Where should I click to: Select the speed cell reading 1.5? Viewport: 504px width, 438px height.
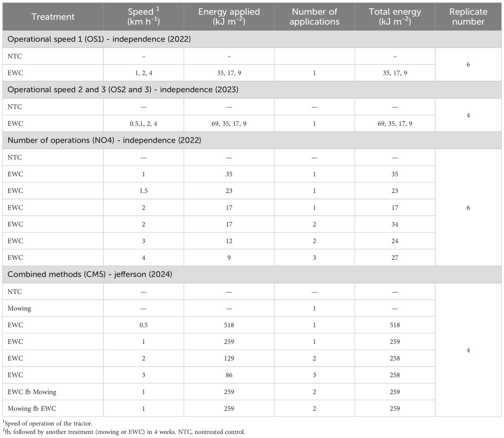(x=143, y=191)
